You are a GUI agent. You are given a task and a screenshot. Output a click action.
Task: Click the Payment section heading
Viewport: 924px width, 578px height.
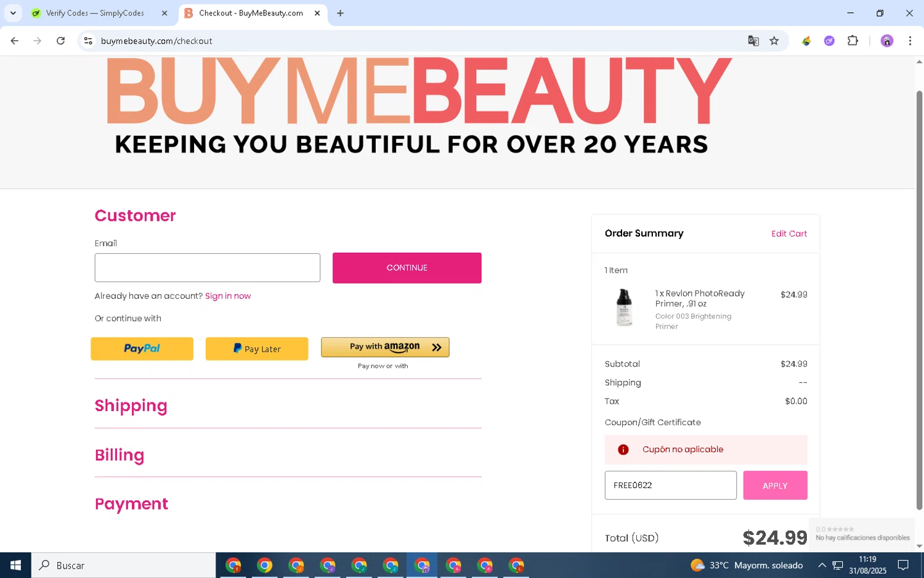click(131, 503)
